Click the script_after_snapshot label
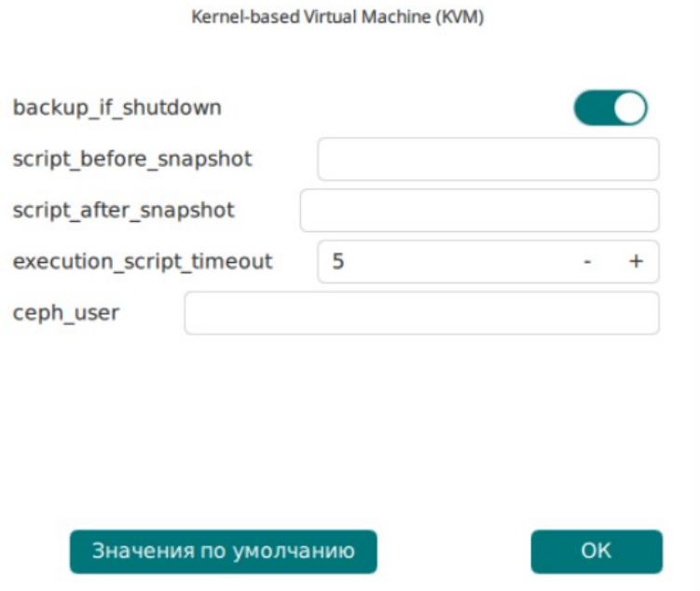Screen dimensions: 700x591 pyautogui.click(x=123, y=211)
